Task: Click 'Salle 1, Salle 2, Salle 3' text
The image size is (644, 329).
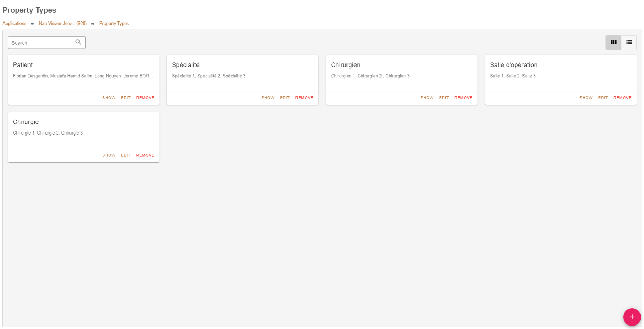Action: pyautogui.click(x=512, y=76)
